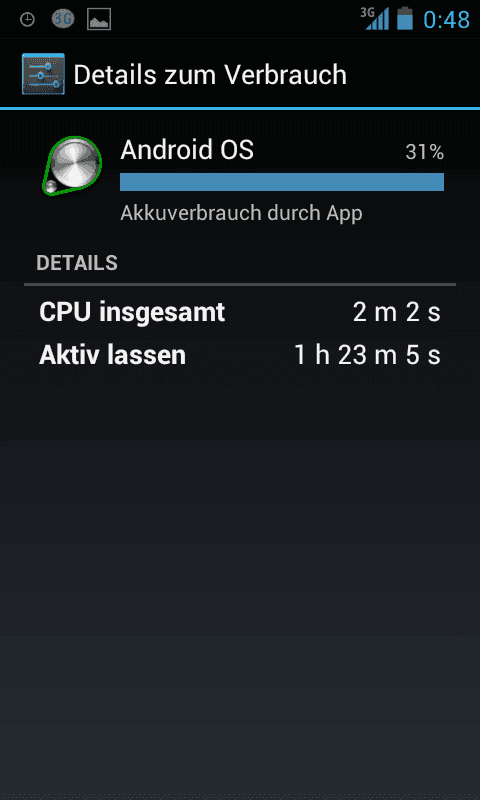Tap the 2 m 2 s CPU time

coord(396,312)
